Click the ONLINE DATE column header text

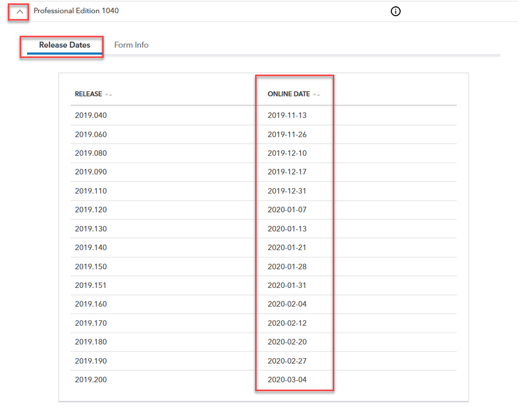[x=288, y=94]
